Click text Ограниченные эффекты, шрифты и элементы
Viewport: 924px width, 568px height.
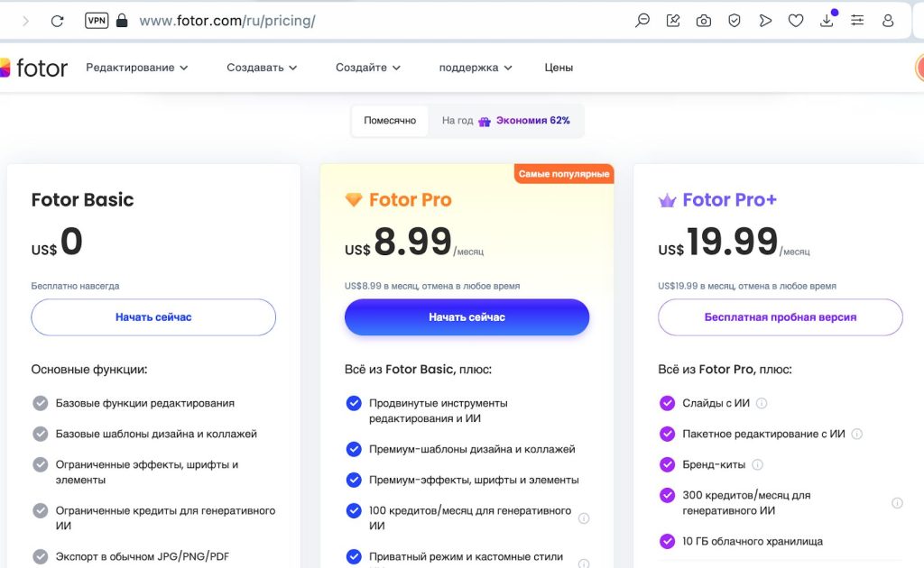pyautogui.click(x=147, y=472)
